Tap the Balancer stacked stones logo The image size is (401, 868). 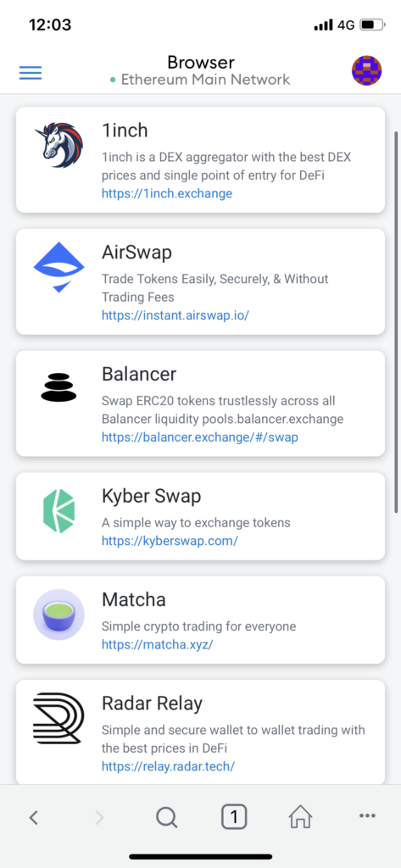[x=58, y=387]
